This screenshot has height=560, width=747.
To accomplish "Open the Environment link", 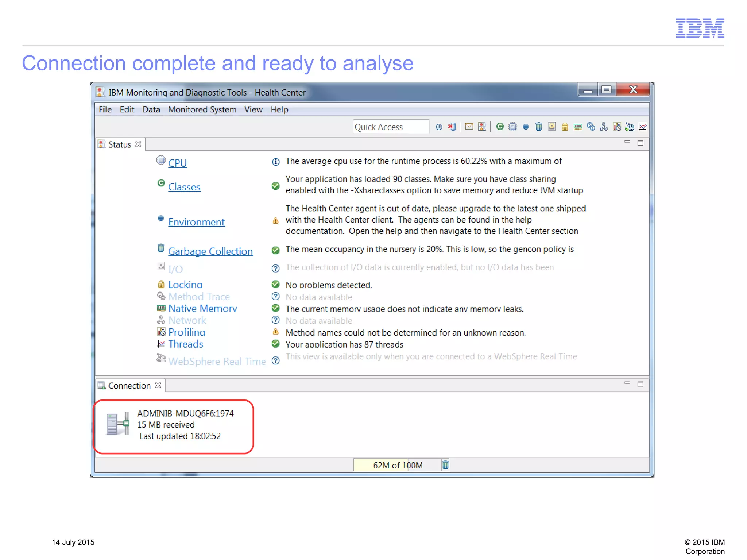I will [196, 222].
